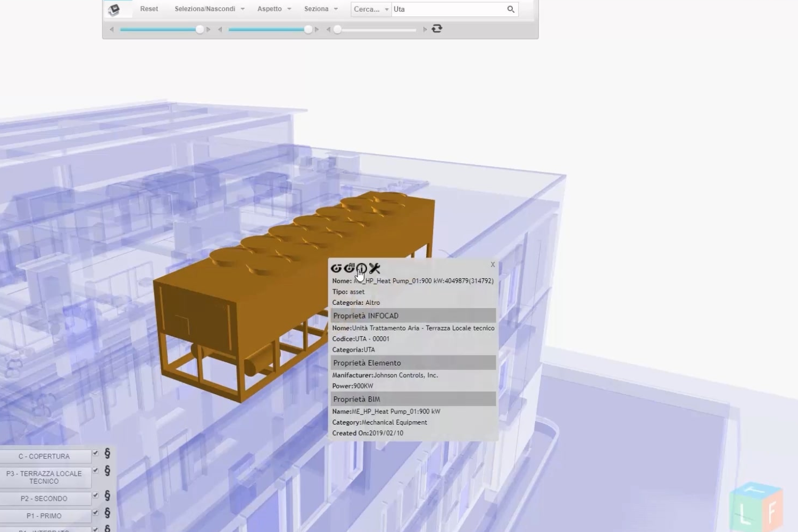
Task: Click the search magnifier icon
Action: pos(511,9)
